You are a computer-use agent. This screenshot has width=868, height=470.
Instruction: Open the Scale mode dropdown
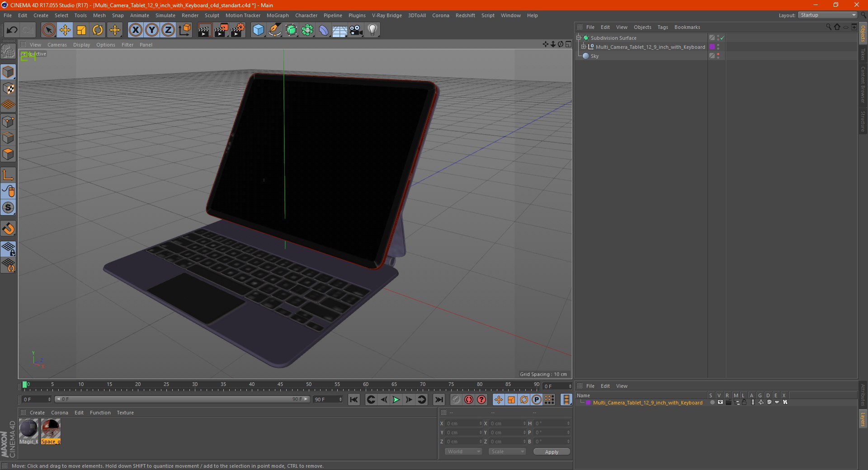(x=507, y=451)
